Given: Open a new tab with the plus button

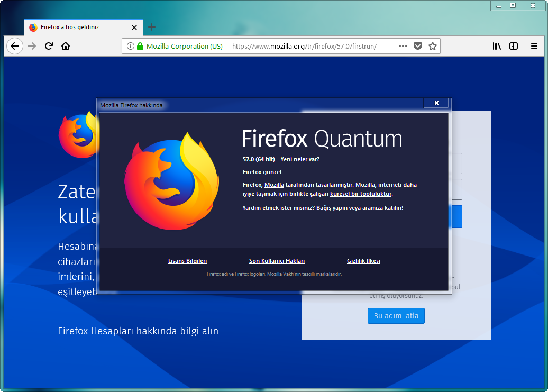Looking at the screenshot, I should click(152, 27).
